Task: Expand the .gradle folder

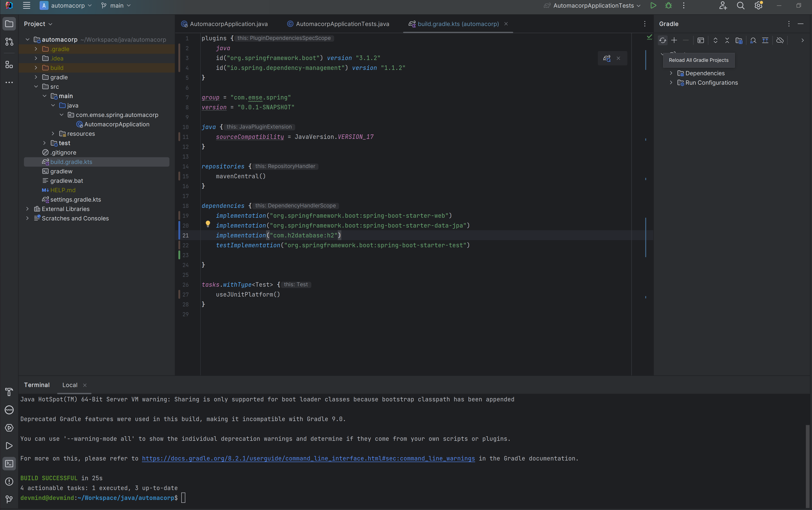Action: [x=36, y=49]
